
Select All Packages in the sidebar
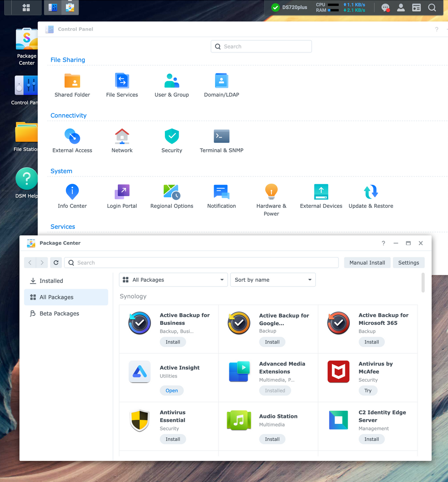(66, 297)
